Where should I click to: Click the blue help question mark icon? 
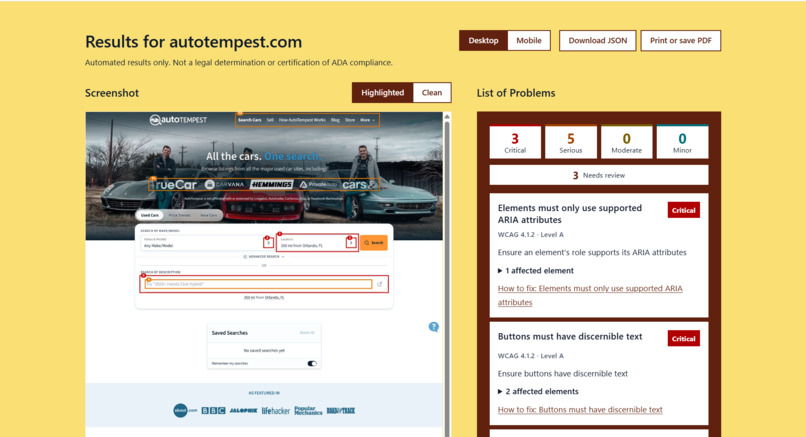point(434,327)
